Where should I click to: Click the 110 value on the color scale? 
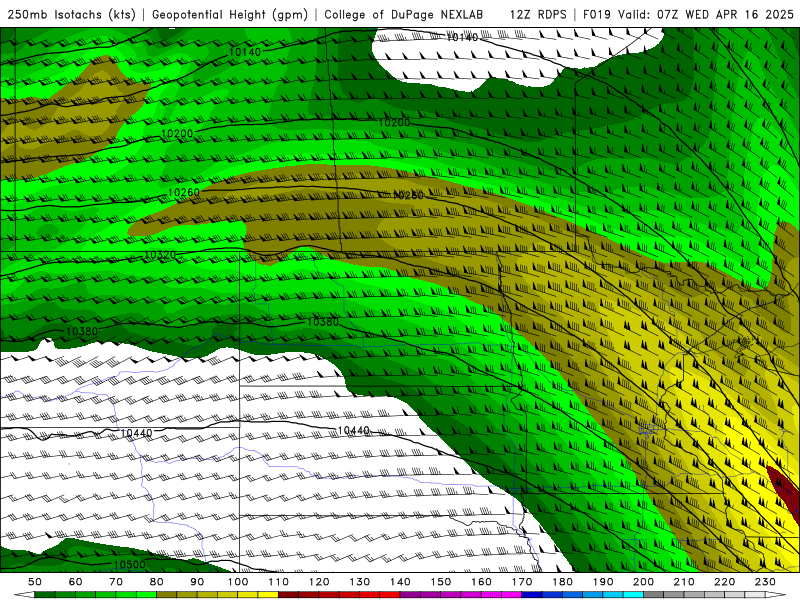point(279,582)
